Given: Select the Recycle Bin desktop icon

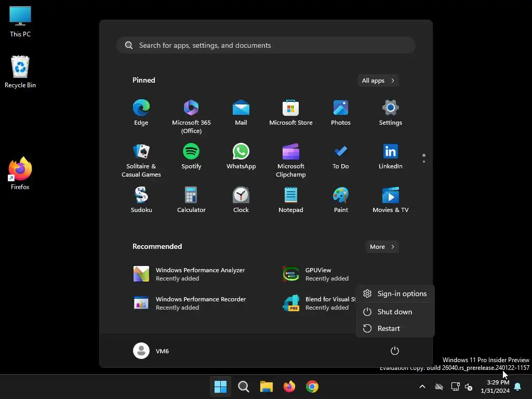Looking at the screenshot, I should pos(20,72).
